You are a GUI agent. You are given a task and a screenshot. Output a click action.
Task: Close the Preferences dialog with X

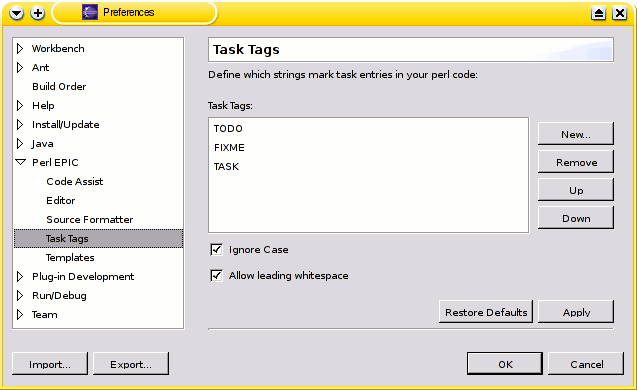pyautogui.click(x=620, y=13)
